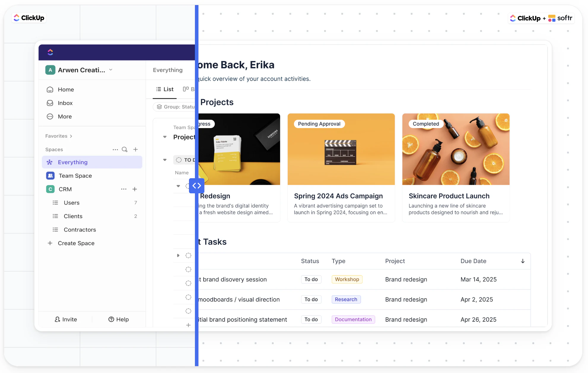The image size is (588, 373).
Task: Click the Due Date sort arrow icon
Action: (x=523, y=261)
